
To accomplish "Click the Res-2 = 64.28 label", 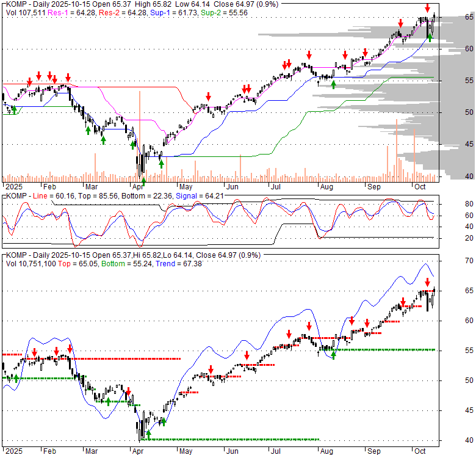I will [123, 13].
